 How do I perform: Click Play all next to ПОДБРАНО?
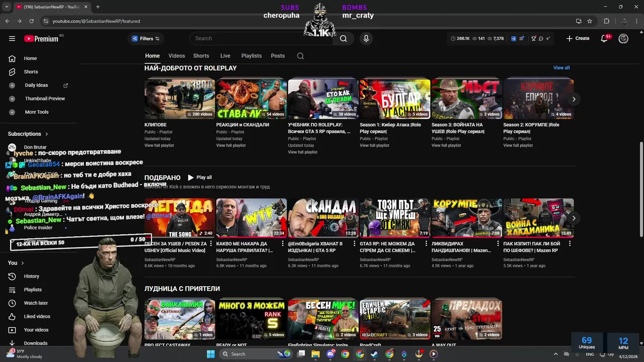pyautogui.click(x=200, y=177)
